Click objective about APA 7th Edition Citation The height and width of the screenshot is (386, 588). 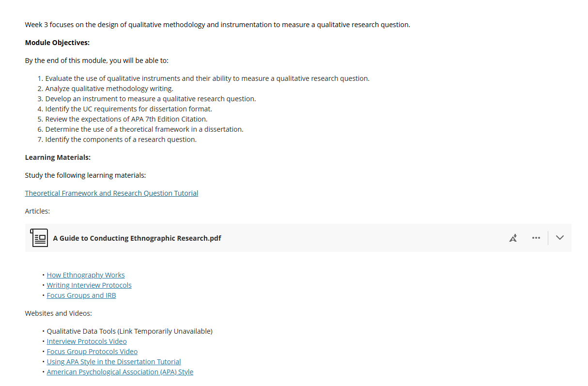(126, 119)
